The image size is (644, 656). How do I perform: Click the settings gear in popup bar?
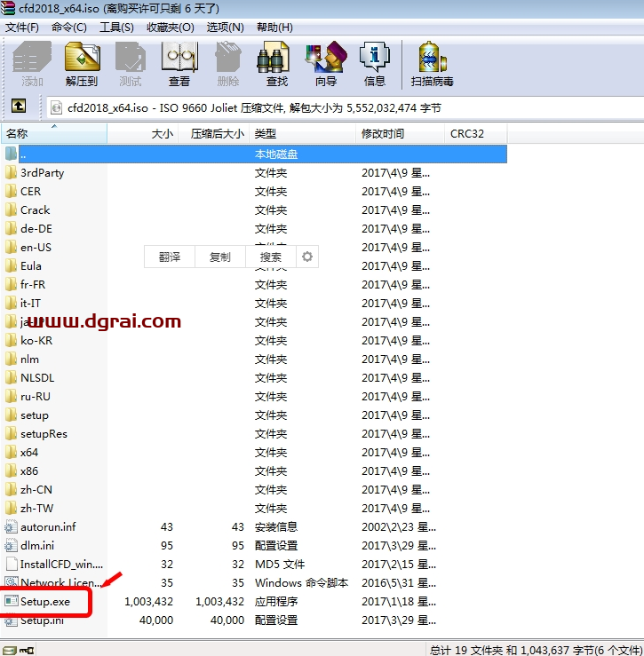click(x=307, y=257)
